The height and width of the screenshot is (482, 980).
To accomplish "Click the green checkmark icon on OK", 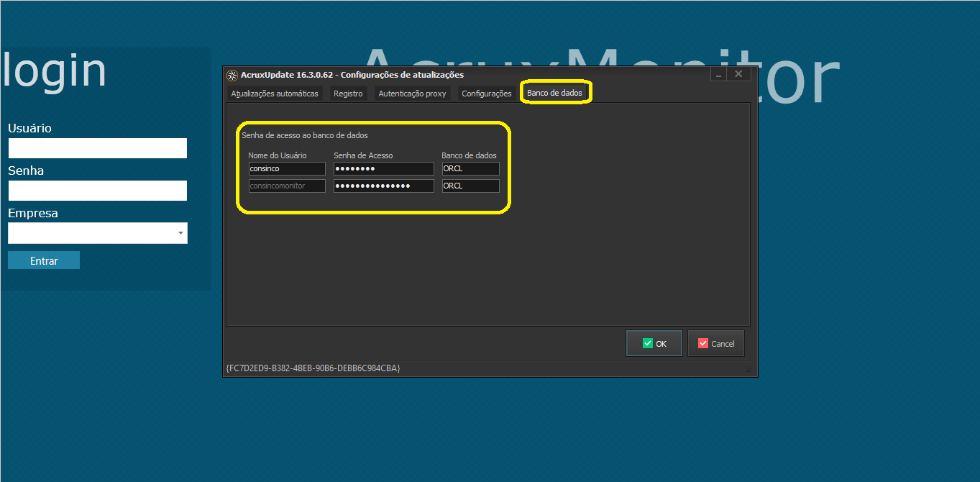I will pyautogui.click(x=648, y=343).
